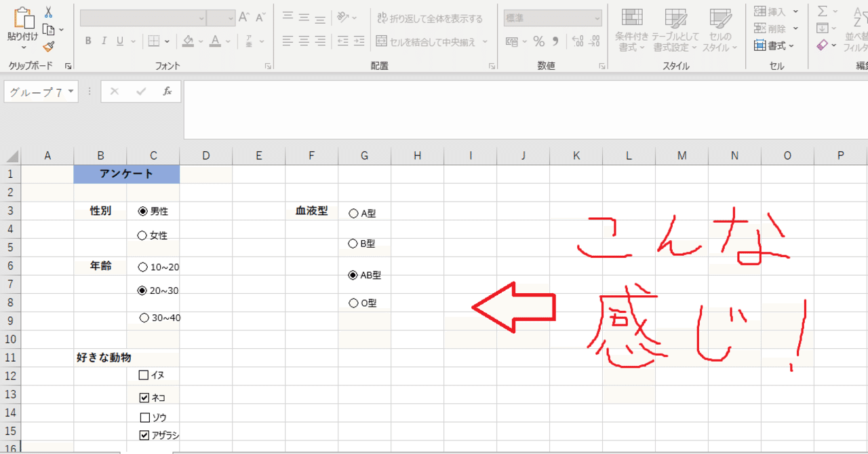Image resolution: width=868 pixels, height=454 pixels.
Task: Apply the comma style icon
Action: [x=556, y=41]
